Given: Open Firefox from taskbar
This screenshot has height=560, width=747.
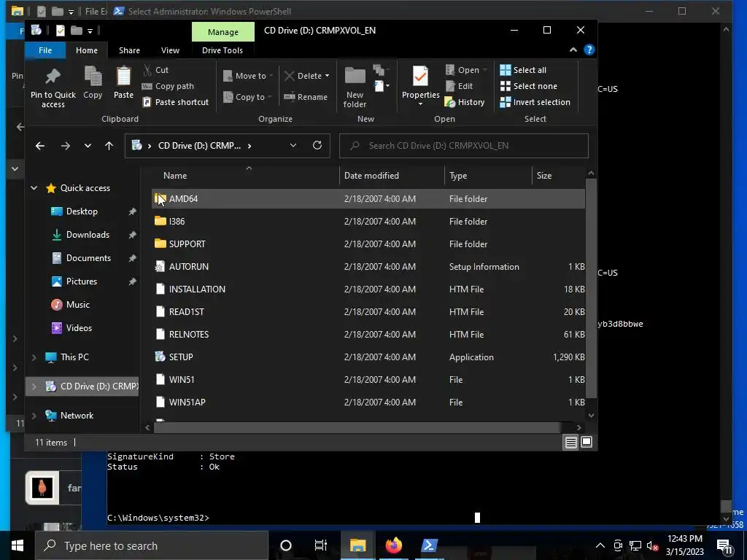Looking at the screenshot, I should pyautogui.click(x=393, y=545).
